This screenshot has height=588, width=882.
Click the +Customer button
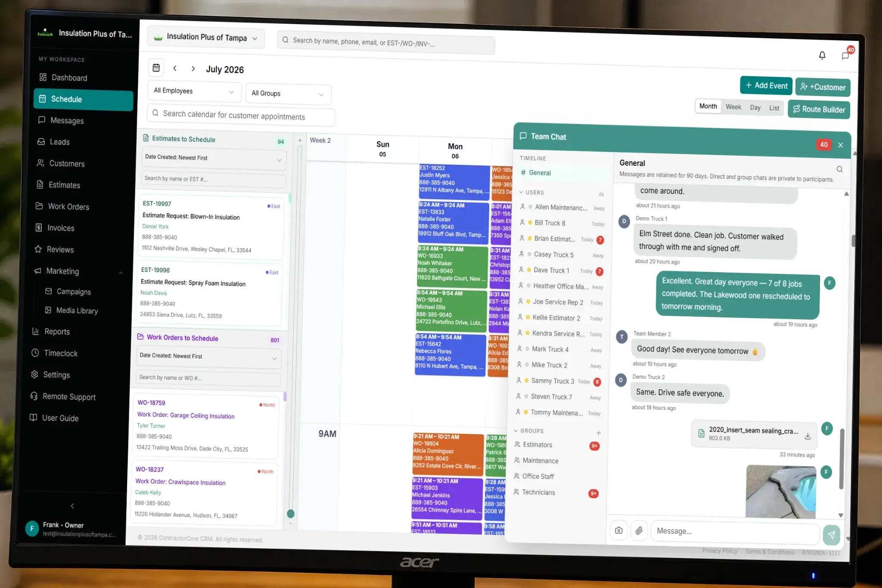[823, 87]
